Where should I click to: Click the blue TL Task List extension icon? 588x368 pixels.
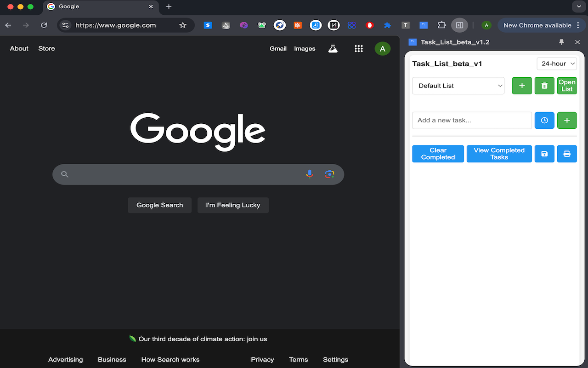coord(424,25)
